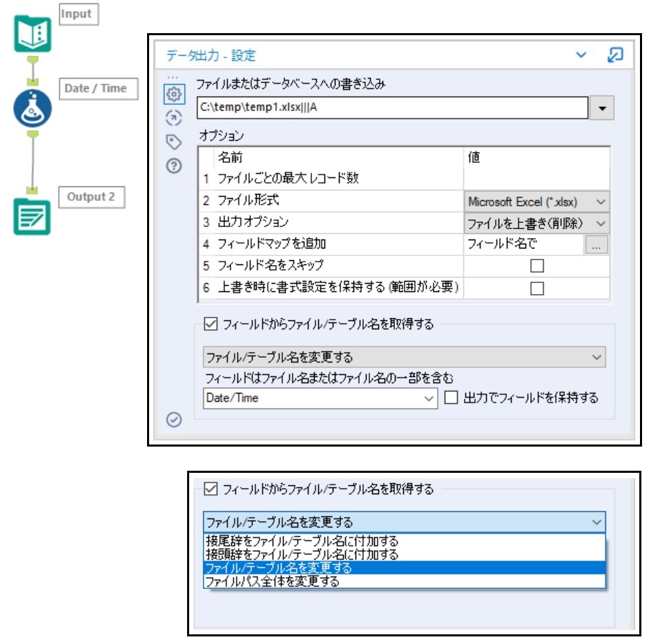The image size is (660, 644).
Task: Uncheck フィールドからファイル/テーブル名を取得する in lower panel
Action: tap(211, 489)
